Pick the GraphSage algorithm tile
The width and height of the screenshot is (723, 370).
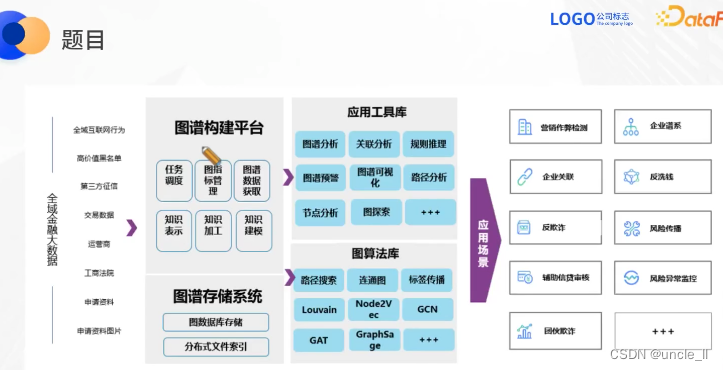pyautogui.click(x=374, y=340)
